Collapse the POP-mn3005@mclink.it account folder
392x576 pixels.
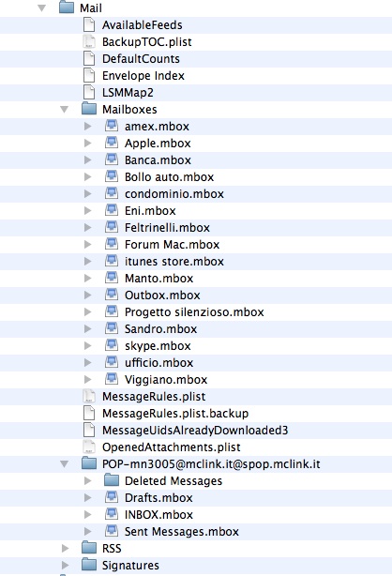tap(65, 464)
